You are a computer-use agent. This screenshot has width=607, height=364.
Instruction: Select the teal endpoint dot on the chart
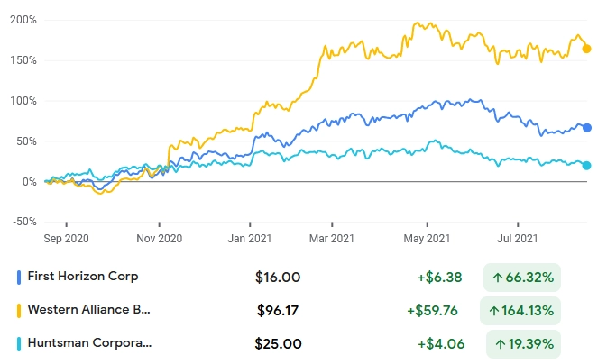pos(587,166)
